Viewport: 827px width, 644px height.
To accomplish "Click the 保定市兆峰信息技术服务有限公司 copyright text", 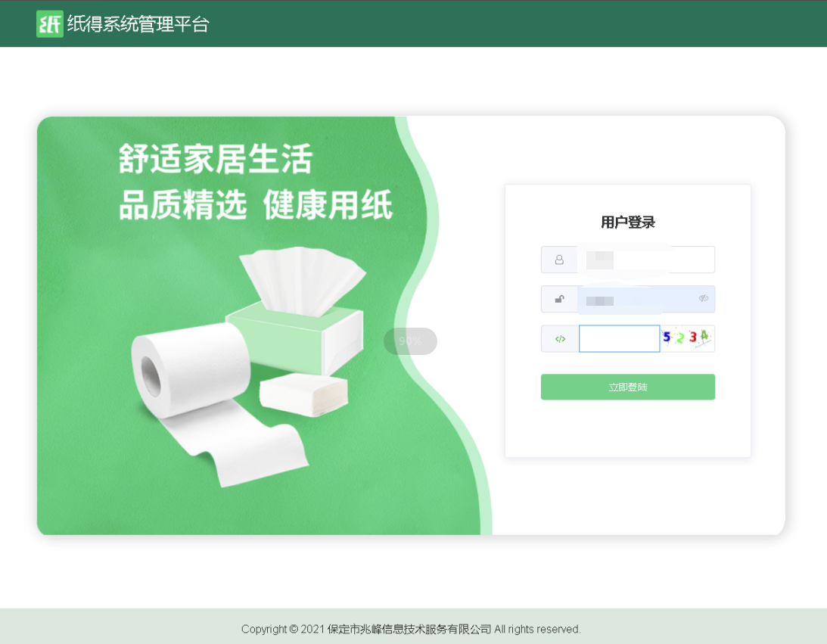I will click(x=409, y=629).
